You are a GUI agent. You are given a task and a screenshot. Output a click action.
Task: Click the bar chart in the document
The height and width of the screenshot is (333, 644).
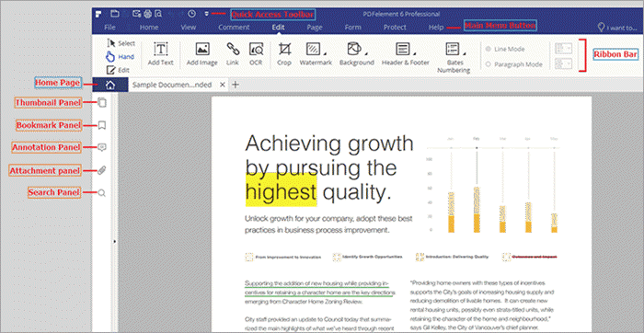pos(493,185)
